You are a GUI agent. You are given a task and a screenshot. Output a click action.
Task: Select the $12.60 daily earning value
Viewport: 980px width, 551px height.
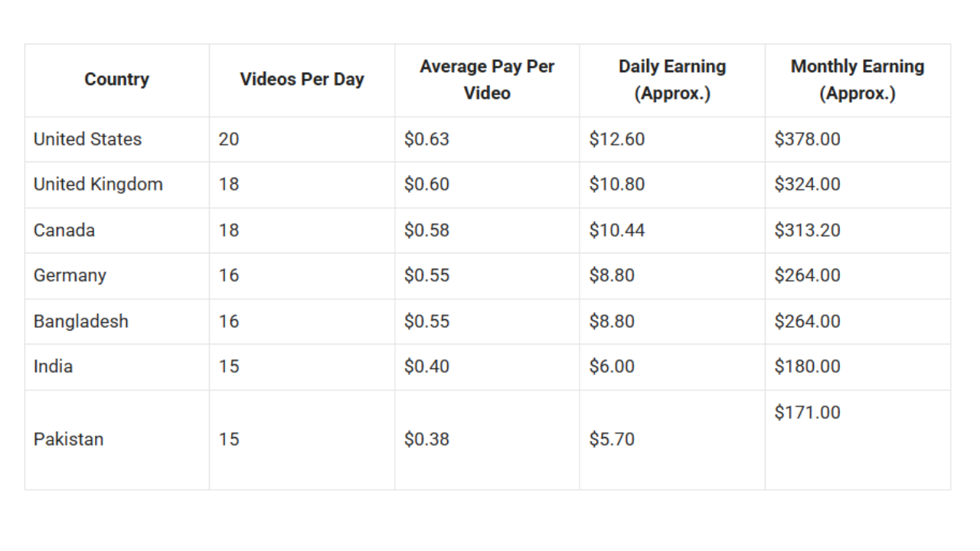[x=617, y=139]
